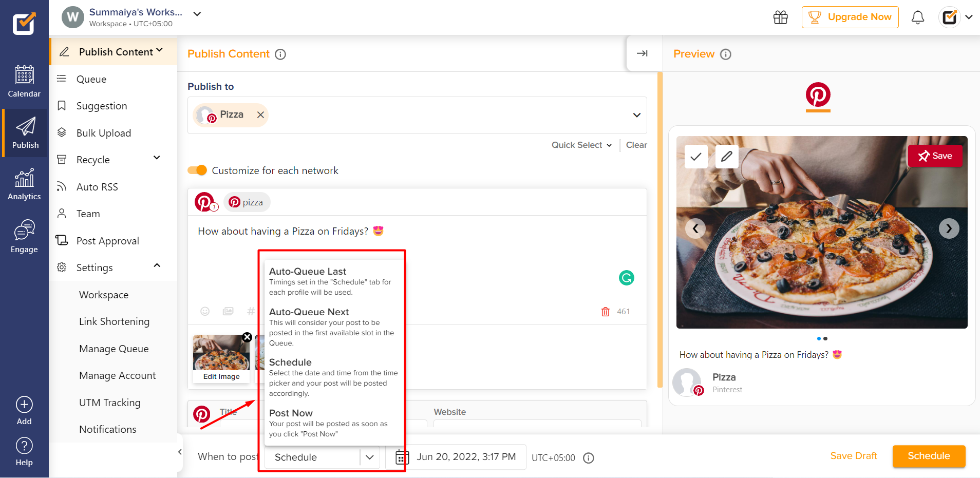Delete post content using the trash icon
Viewport: 980px width, 478px height.
[606, 311]
